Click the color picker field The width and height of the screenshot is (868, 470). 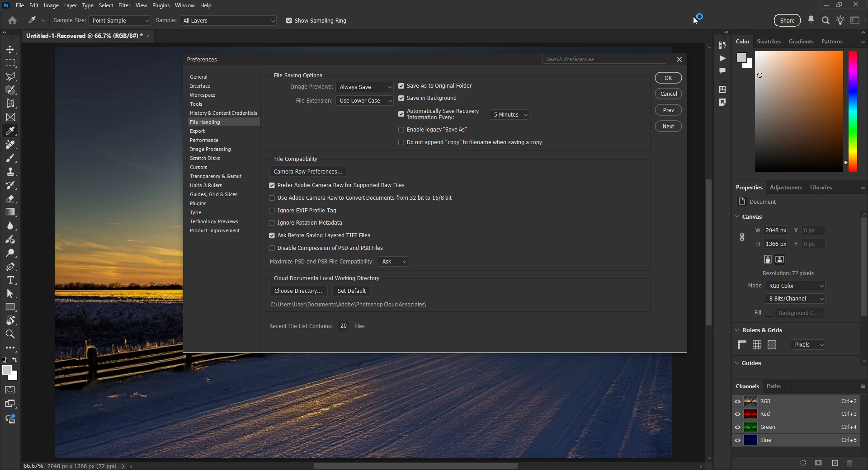(x=799, y=111)
